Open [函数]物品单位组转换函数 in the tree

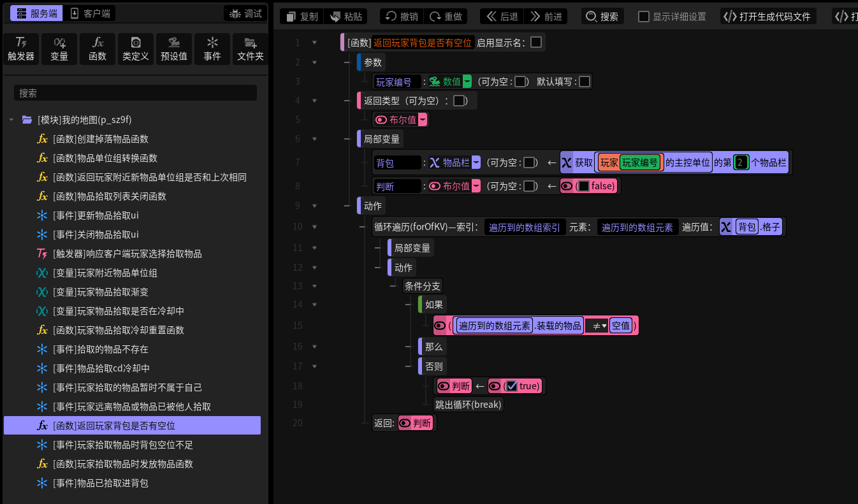coord(105,158)
